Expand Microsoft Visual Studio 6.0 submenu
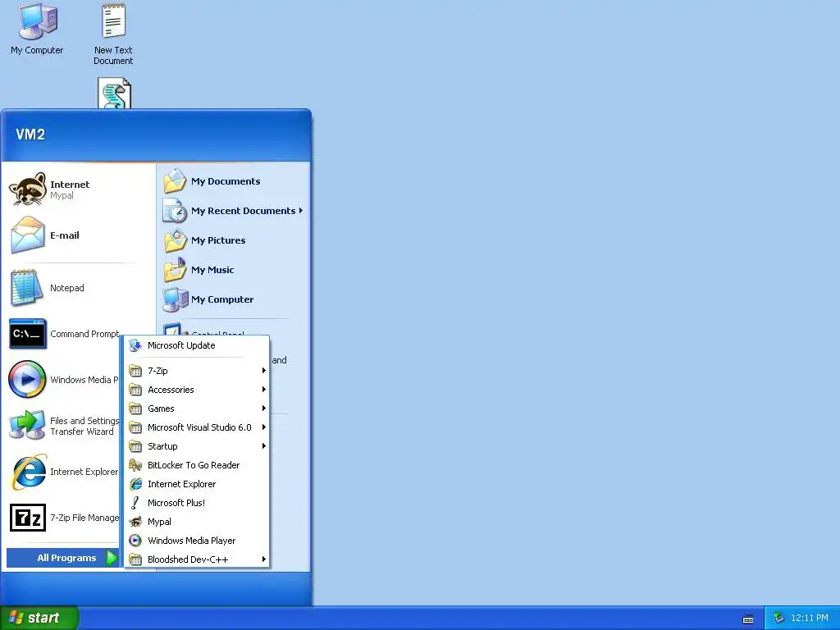Viewport: 840px width, 630px height. pyautogui.click(x=197, y=427)
